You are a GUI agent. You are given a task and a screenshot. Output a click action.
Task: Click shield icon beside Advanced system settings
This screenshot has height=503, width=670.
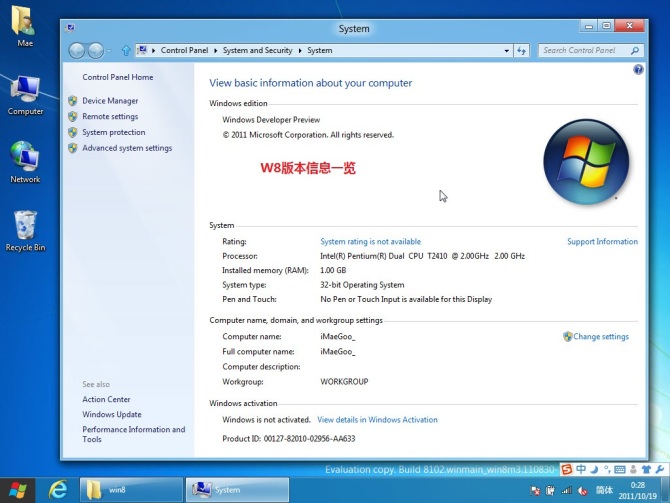point(73,148)
